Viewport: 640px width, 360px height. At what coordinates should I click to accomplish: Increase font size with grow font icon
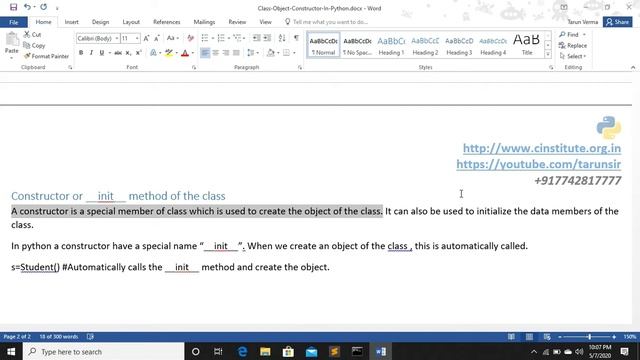tap(147, 38)
